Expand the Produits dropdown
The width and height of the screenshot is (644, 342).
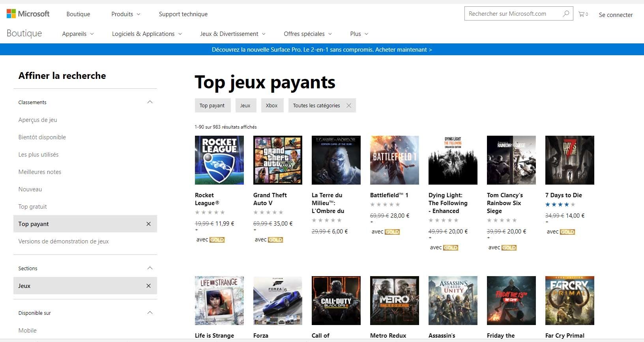(x=126, y=14)
